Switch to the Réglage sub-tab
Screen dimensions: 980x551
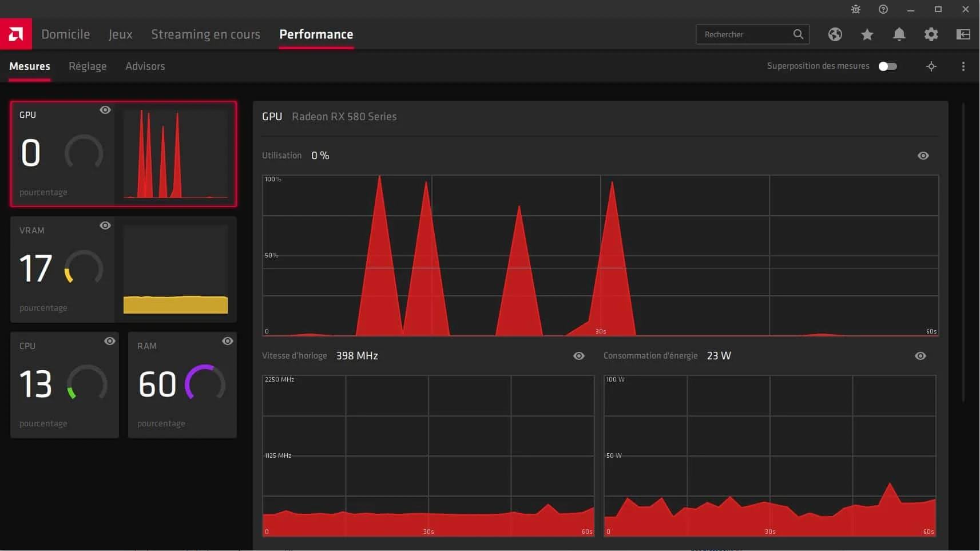(88, 66)
